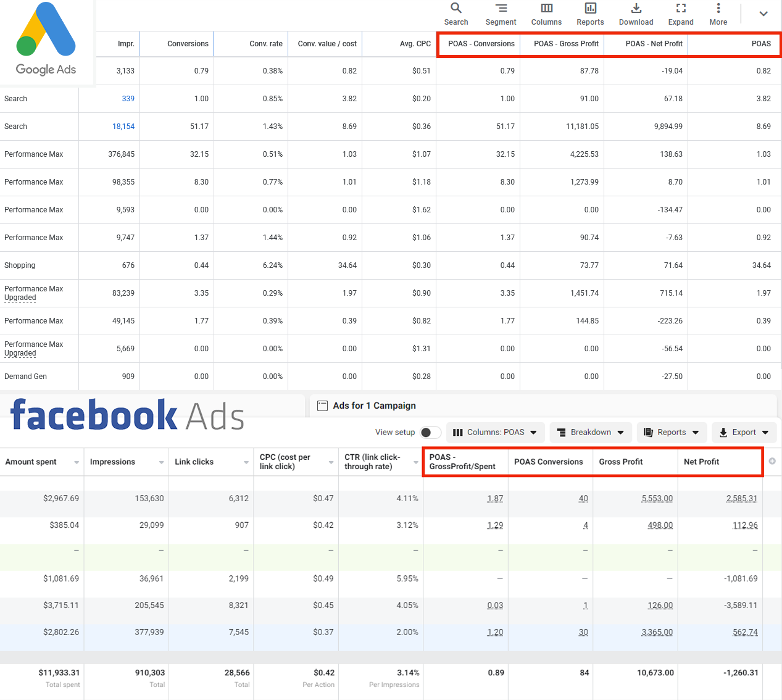Open the More options menu
Image resolution: width=782 pixels, height=700 pixels.
tap(718, 14)
